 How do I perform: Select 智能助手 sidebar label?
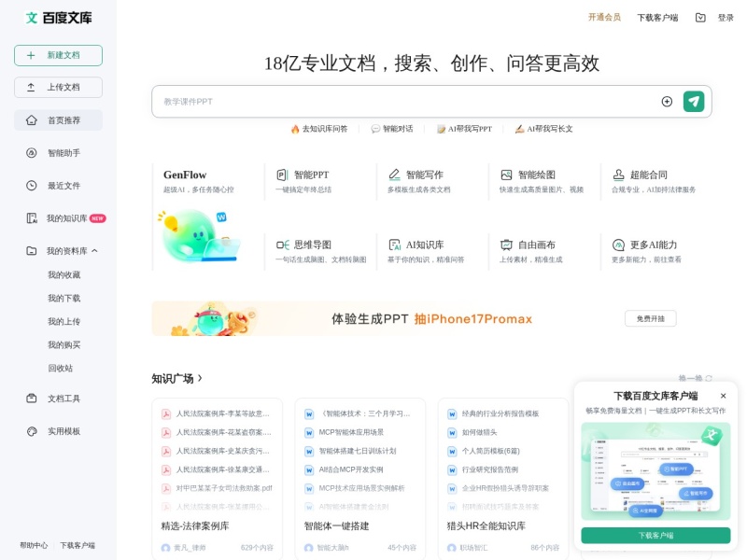(63, 153)
